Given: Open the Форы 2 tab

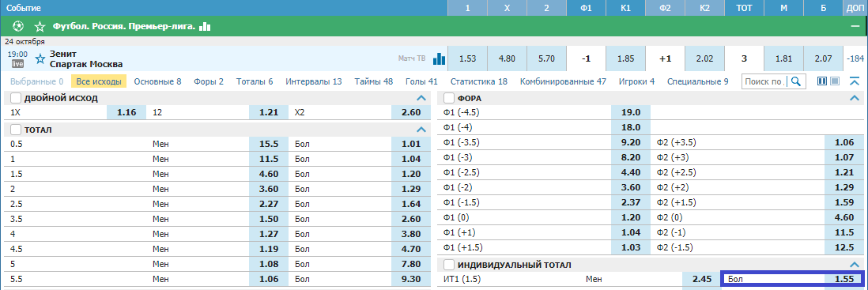Looking at the screenshot, I should coord(209,81).
